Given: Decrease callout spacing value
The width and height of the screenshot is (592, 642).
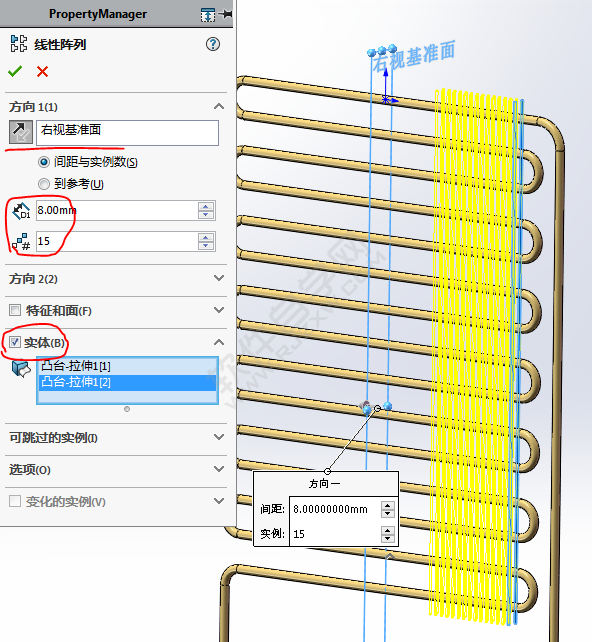Looking at the screenshot, I should tap(387, 514).
